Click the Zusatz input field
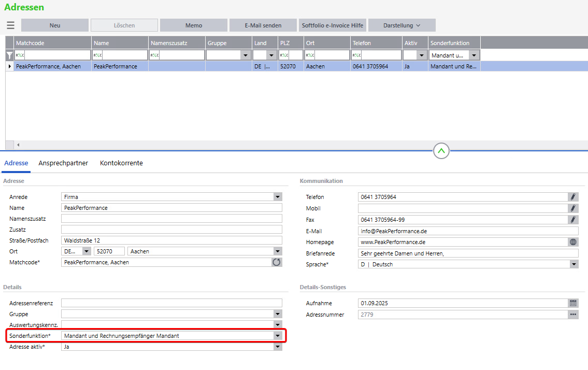 point(171,230)
